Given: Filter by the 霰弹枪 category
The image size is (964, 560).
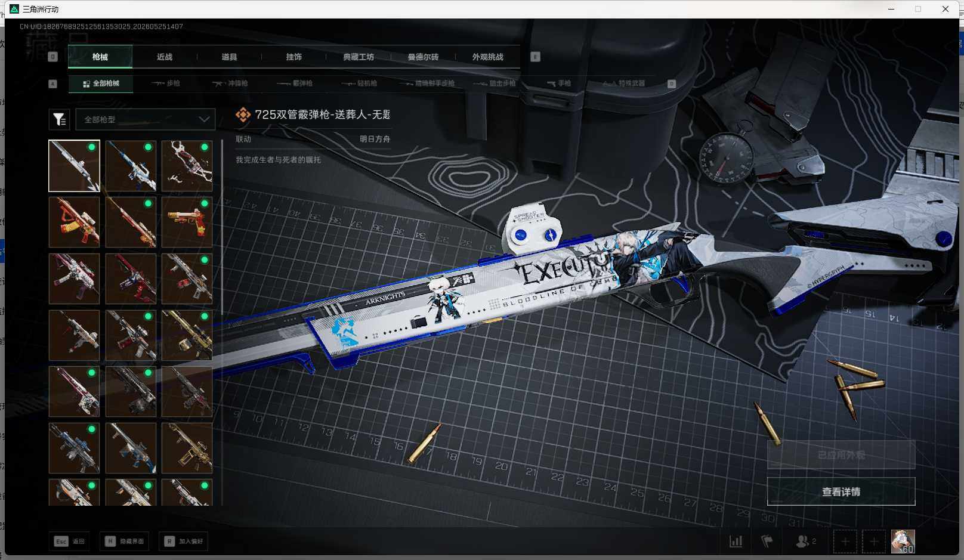Looking at the screenshot, I should pyautogui.click(x=295, y=83).
